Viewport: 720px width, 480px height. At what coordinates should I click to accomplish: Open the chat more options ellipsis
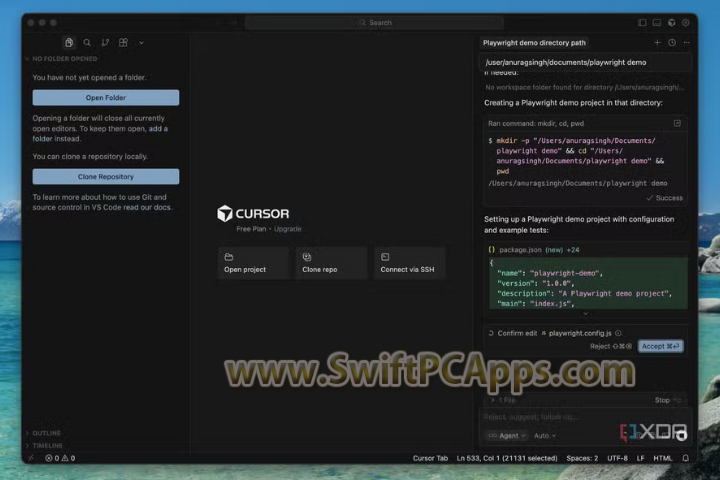coord(686,43)
